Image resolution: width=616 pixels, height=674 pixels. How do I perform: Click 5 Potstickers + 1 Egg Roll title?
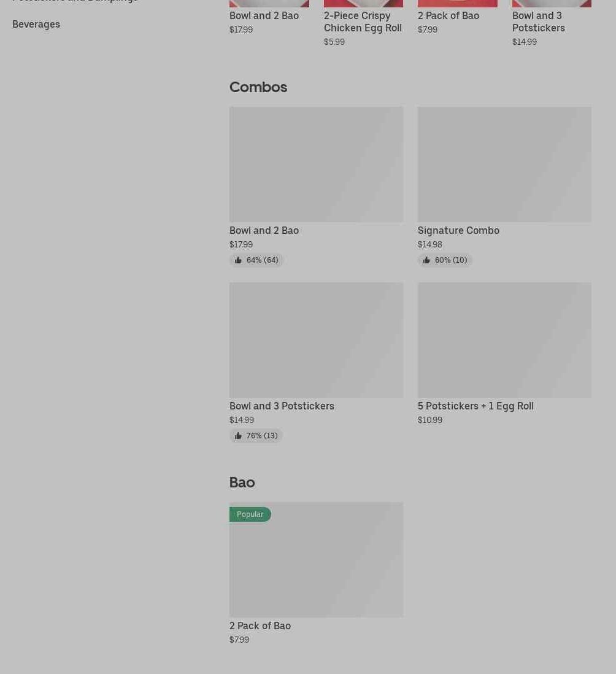point(475,406)
